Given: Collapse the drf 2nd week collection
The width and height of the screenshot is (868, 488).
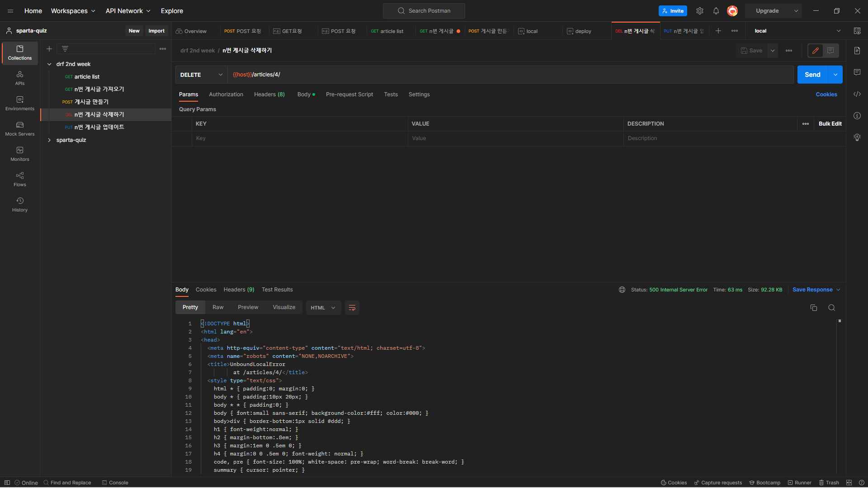Looking at the screenshot, I should coord(49,64).
